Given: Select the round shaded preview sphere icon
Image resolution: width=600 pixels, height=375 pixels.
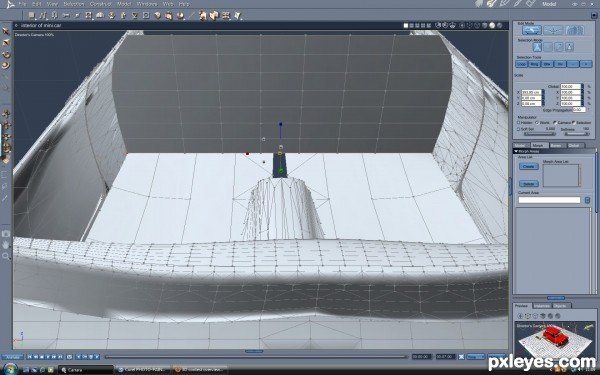Looking at the screenshot, I should point(492,26).
